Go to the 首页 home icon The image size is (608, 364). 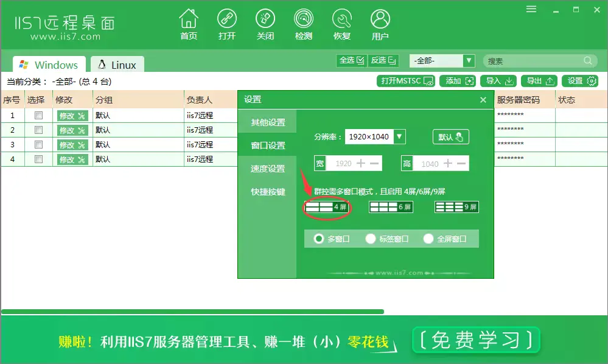[x=189, y=24]
